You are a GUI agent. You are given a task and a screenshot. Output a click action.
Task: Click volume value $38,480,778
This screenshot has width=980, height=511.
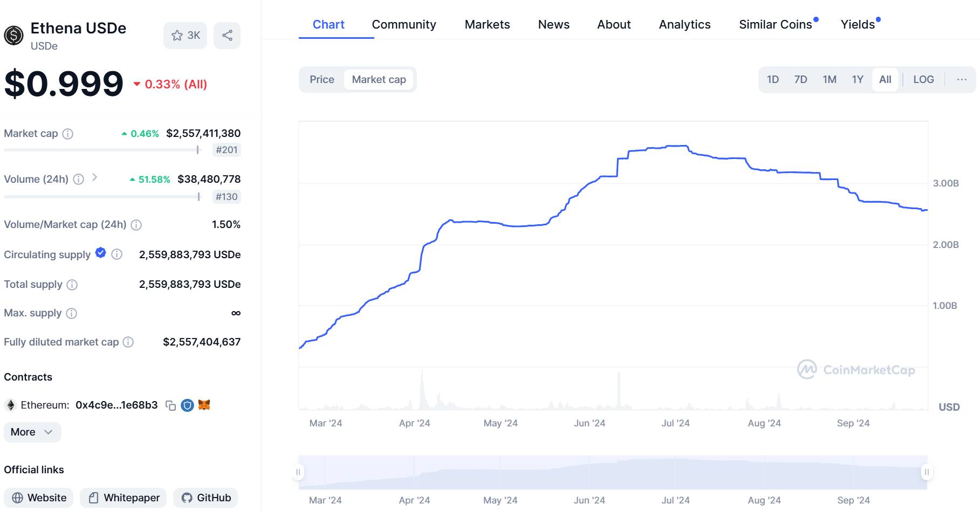coord(209,179)
